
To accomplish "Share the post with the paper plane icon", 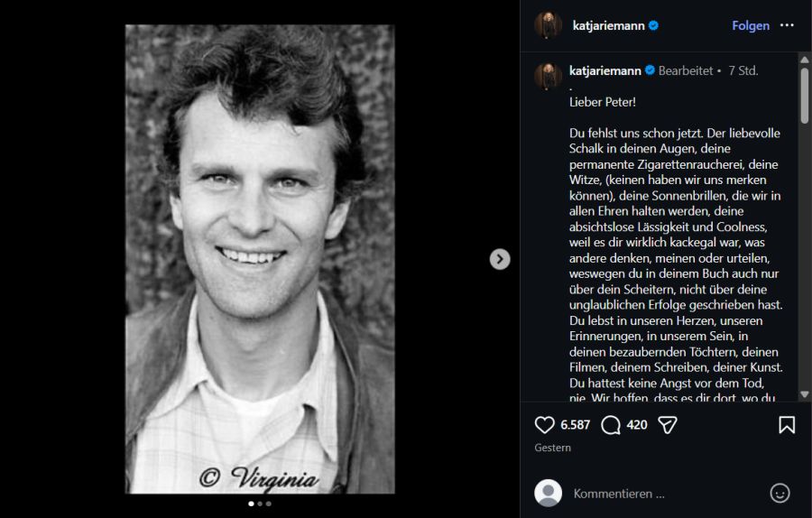I will coord(667,425).
